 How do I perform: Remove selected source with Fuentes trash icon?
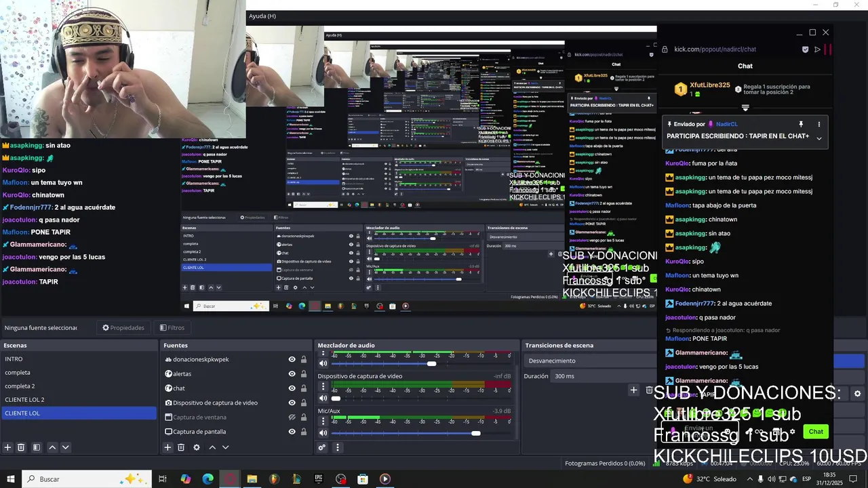(x=181, y=447)
